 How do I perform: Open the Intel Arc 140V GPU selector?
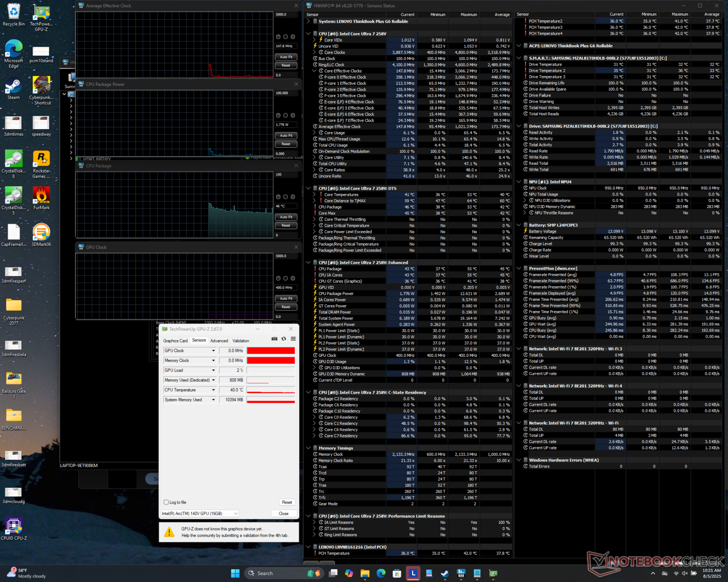pos(200,514)
